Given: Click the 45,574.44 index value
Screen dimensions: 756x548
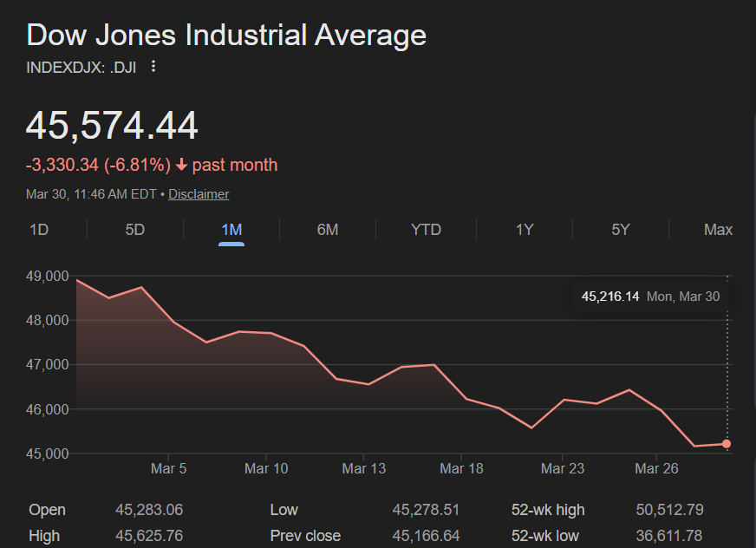Looking at the screenshot, I should [x=112, y=126].
